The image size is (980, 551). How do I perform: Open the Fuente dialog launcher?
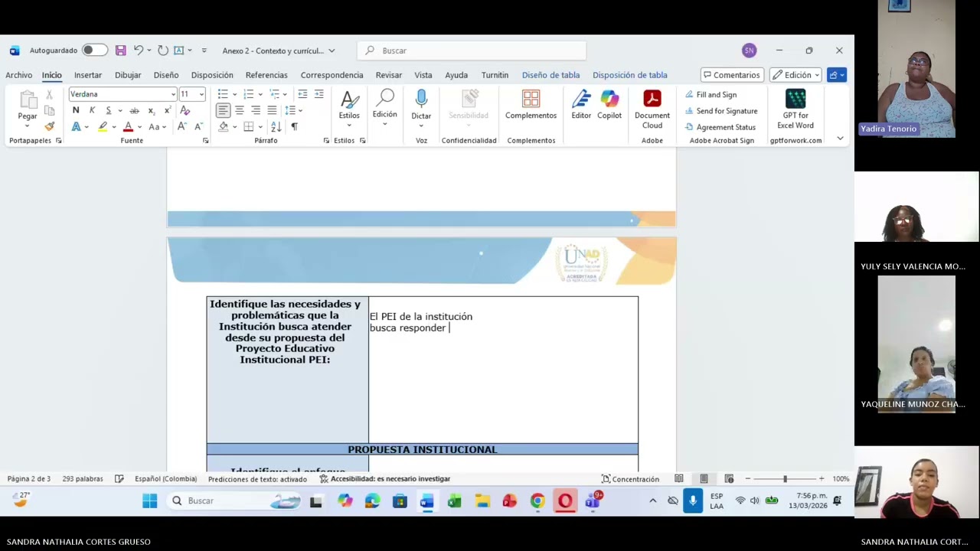[x=205, y=141]
